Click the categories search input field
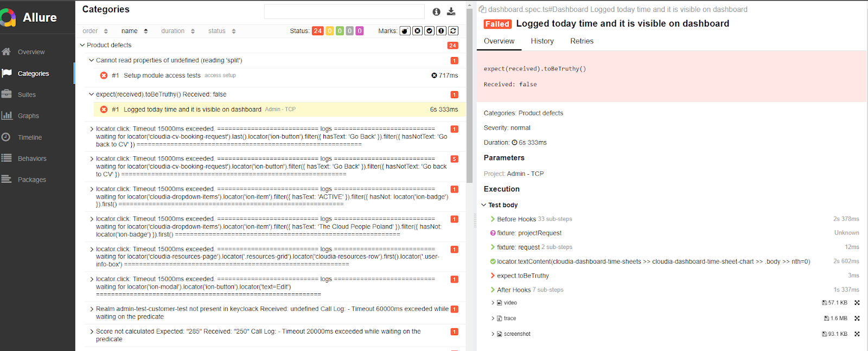The width and height of the screenshot is (868, 351). tap(344, 11)
